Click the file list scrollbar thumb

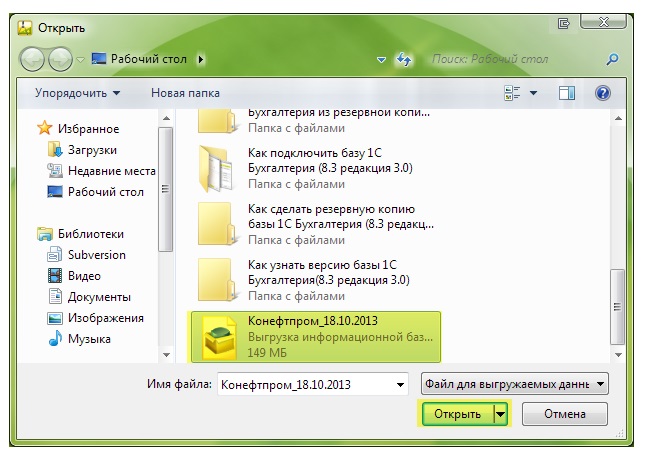click(617, 307)
